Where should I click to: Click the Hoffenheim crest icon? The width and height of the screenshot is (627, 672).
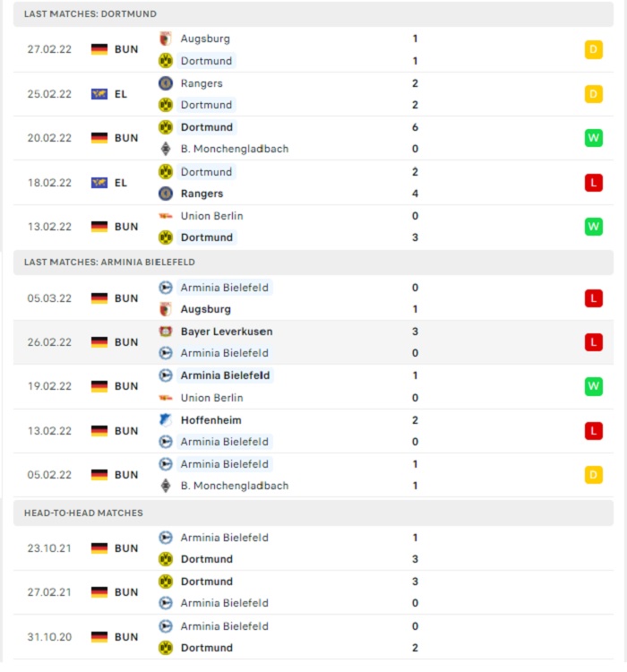(x=166, y=420)
